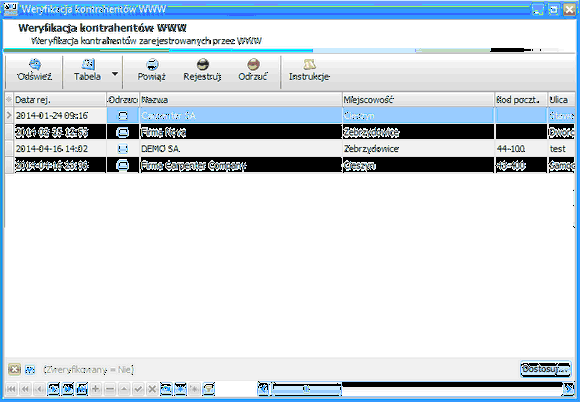This screenshot has height=402, width=580.
Task: Jump to last record in navigator
Action: pos(82,389)
